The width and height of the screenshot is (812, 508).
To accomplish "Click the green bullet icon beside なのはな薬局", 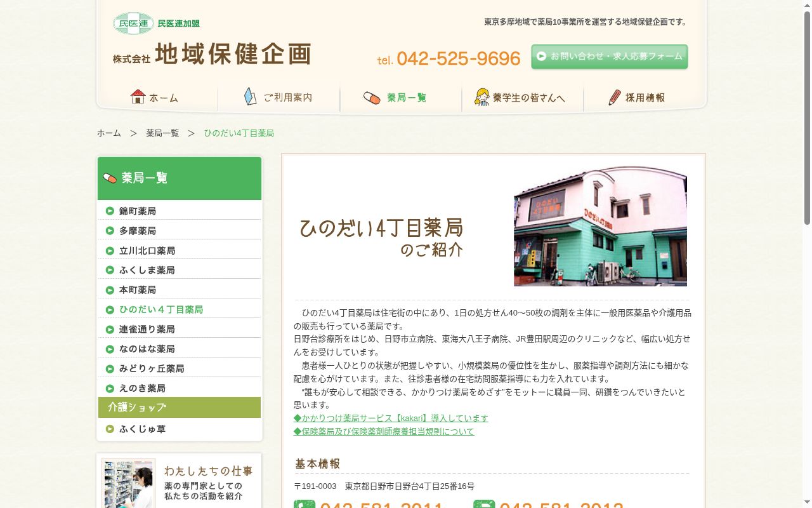I will coord(110,349).
